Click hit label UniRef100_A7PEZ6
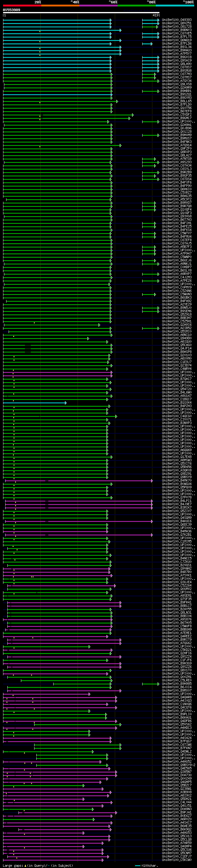The height and width of the screenshot is (868, 197). click(177, 280)
